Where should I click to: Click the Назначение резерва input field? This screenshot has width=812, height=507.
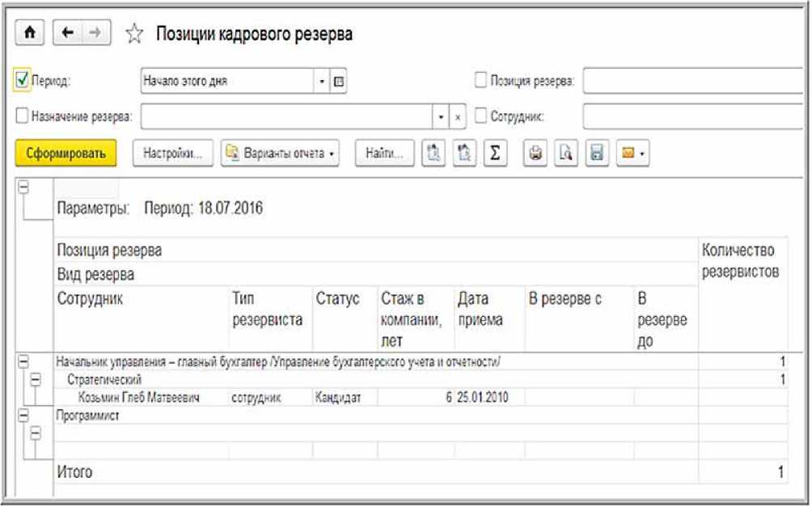[286, 116]
